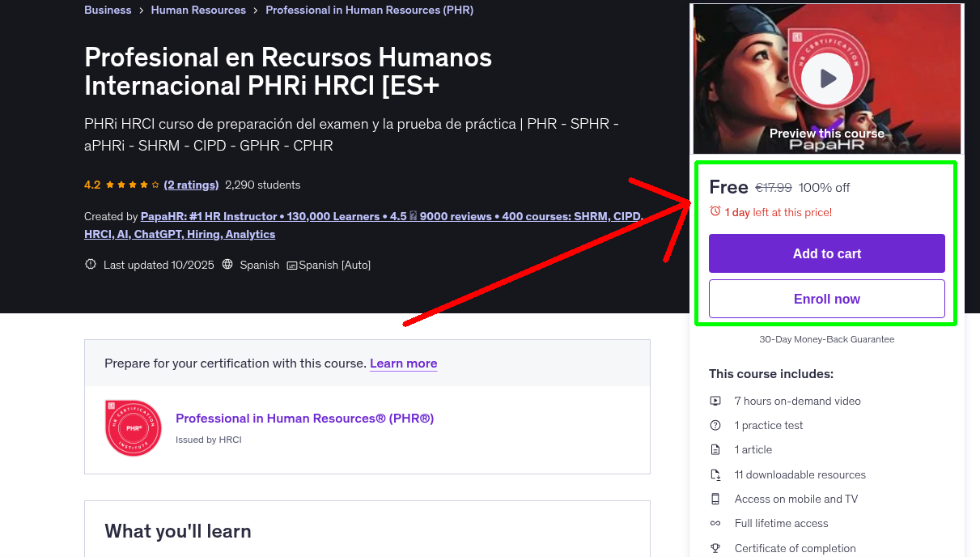980x557 pixels.
Task: Click the red alarm clock deadline icon
Action: pyautogui.click(x=715, y=211)
